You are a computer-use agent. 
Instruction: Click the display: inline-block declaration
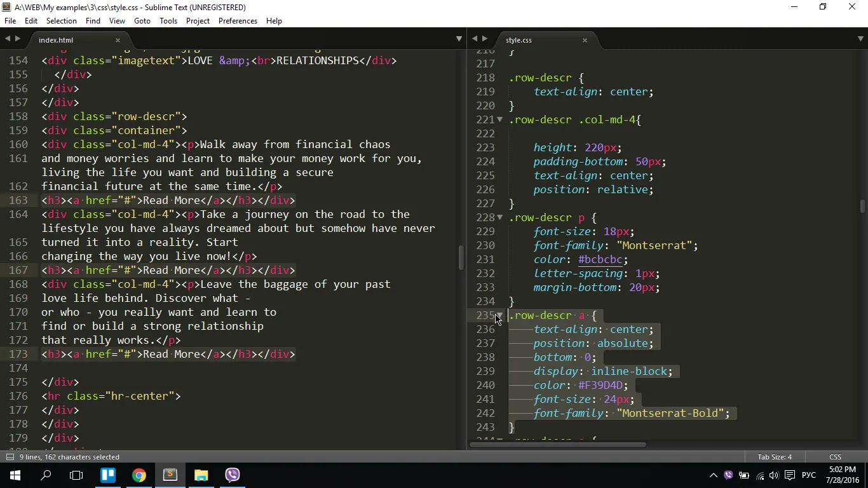coord(603,371)
